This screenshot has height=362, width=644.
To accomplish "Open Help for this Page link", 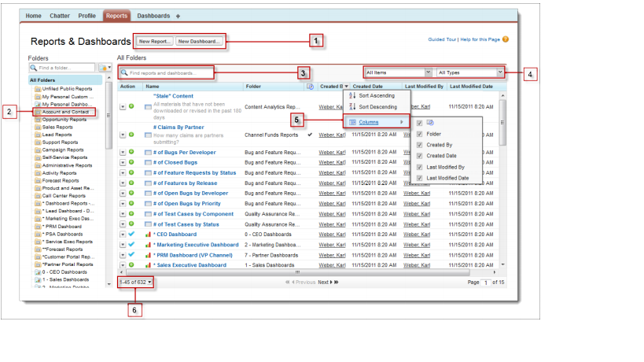I will 480,39.
